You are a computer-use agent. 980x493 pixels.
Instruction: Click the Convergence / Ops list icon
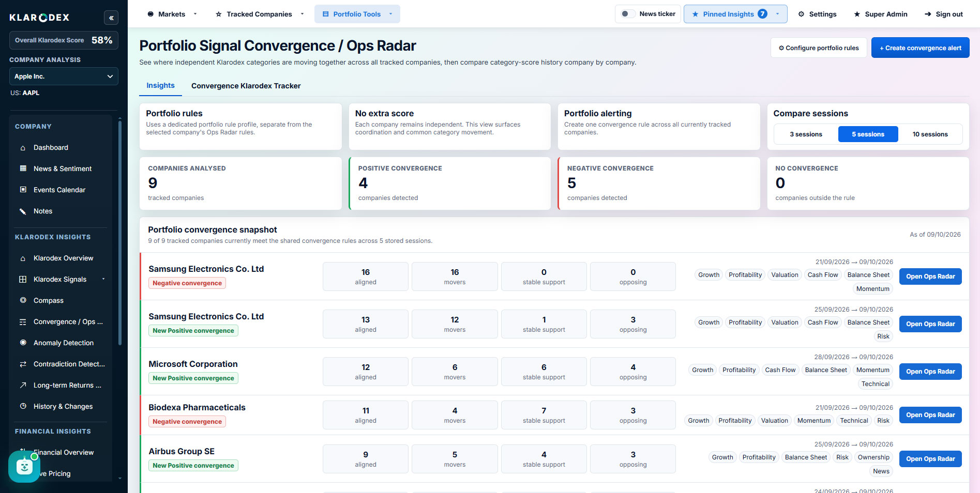point(23,322)
